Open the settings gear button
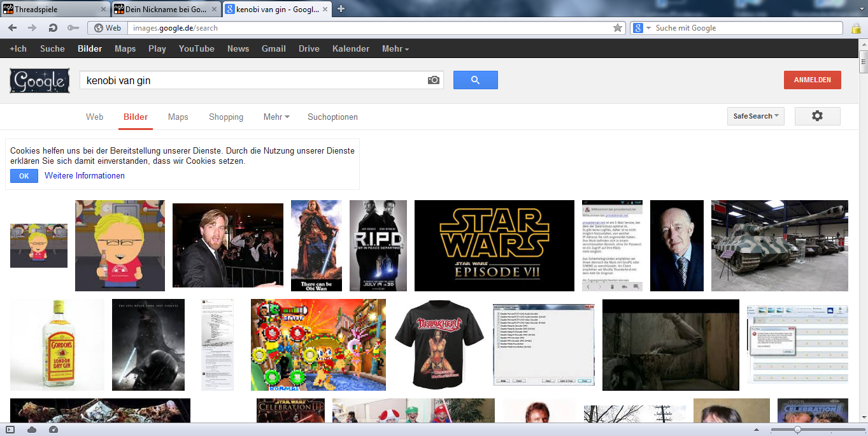868x436 pixels. click(x=817, y=116)
